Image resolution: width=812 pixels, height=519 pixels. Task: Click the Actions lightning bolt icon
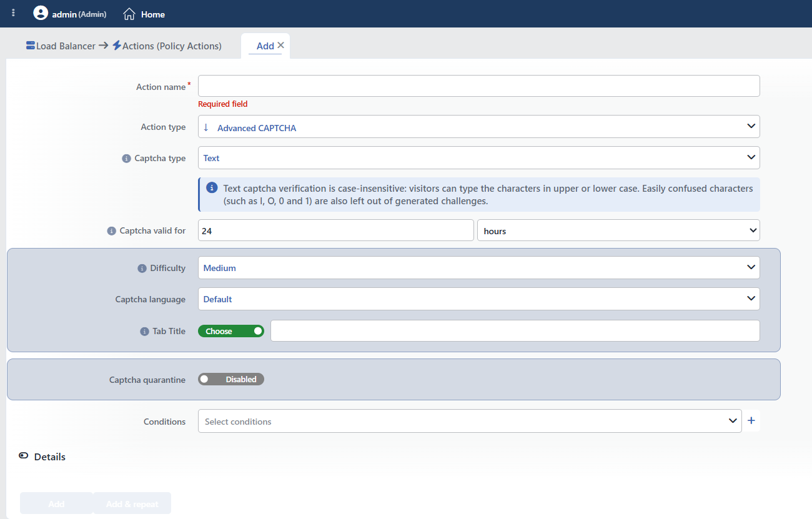click(117, 46)
